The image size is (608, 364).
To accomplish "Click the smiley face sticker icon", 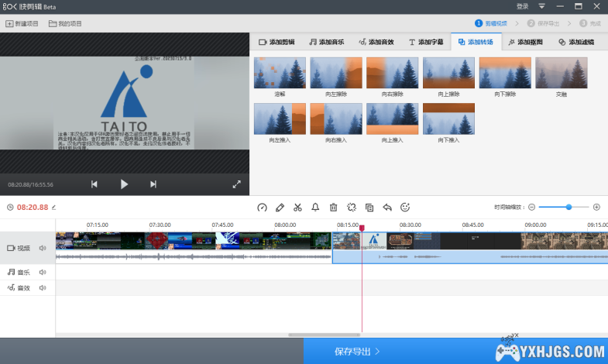I will 405,208.
